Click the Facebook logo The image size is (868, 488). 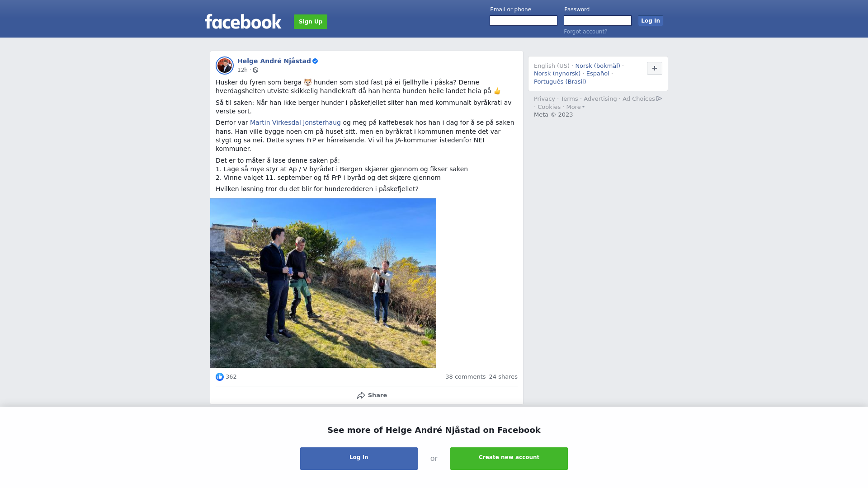tap(243, 21)
